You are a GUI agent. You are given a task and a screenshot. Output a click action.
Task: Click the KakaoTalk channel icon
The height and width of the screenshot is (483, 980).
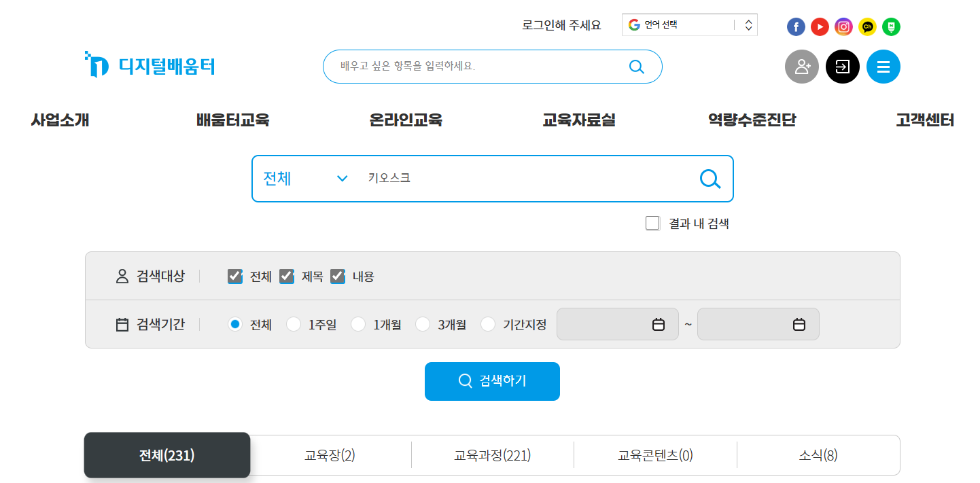pos(867,26)
